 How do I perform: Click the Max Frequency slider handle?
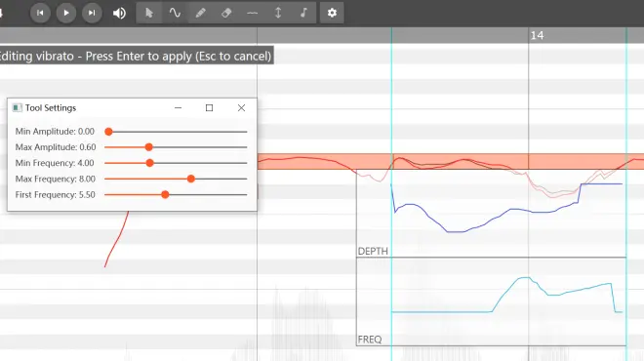[191, 179]
